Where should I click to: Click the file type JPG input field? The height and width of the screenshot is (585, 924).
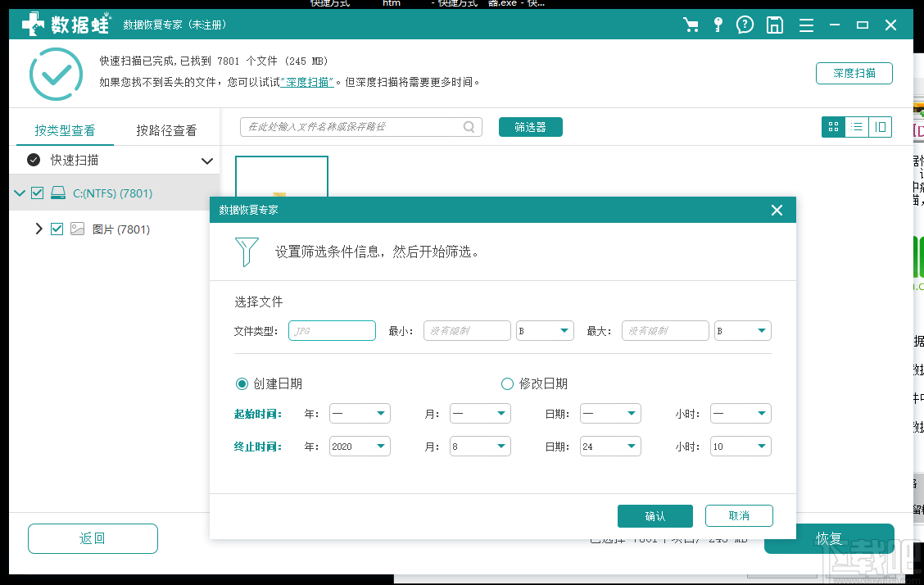332,331
